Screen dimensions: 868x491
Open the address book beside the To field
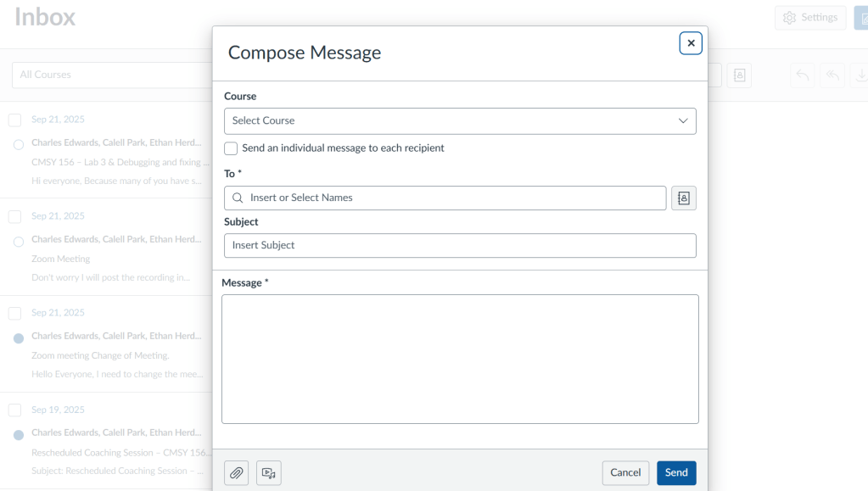click(x=684, y=198)
